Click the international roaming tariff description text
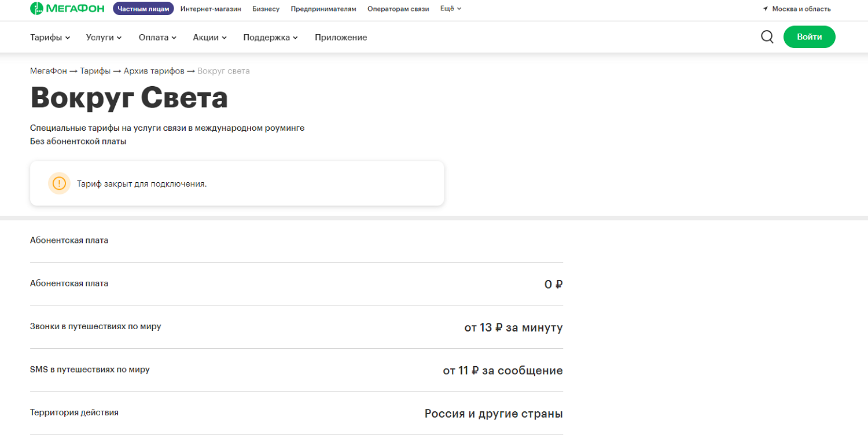This screenshot has width=868, height=446. coord(167,128)
